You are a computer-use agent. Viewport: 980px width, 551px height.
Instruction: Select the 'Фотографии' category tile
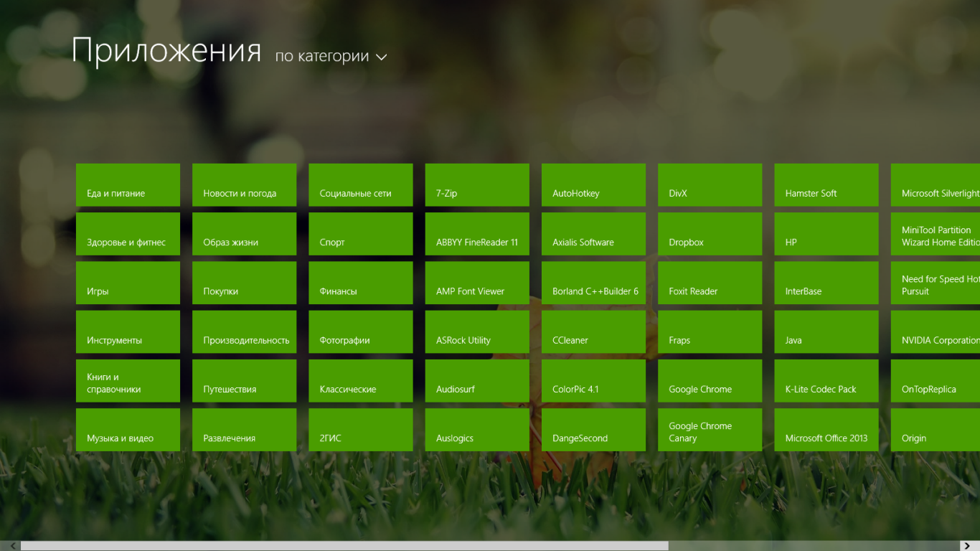[361, 331]
